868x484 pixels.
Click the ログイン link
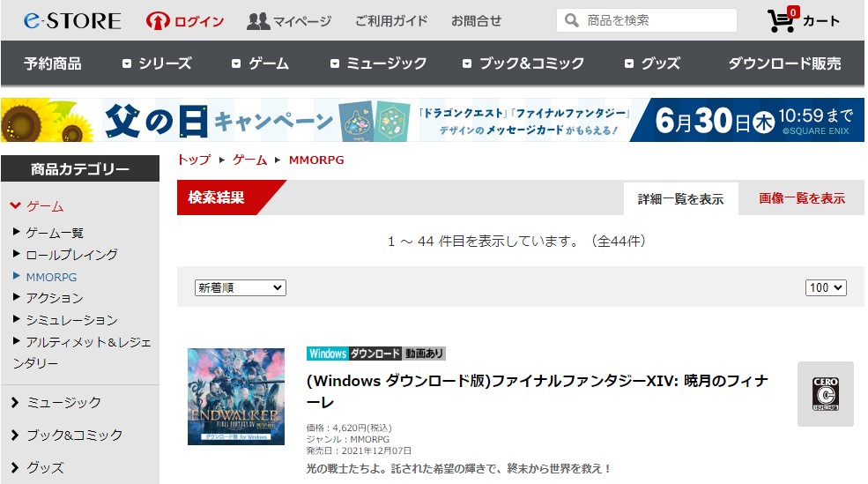point(199,21)
